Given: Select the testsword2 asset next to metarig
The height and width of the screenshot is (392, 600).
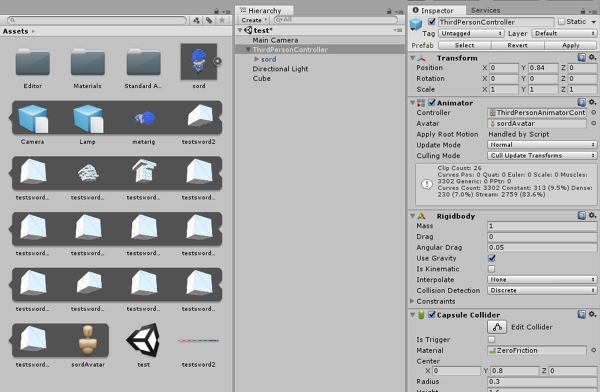Looking at the screenshot, I should (x=199, y=116).
